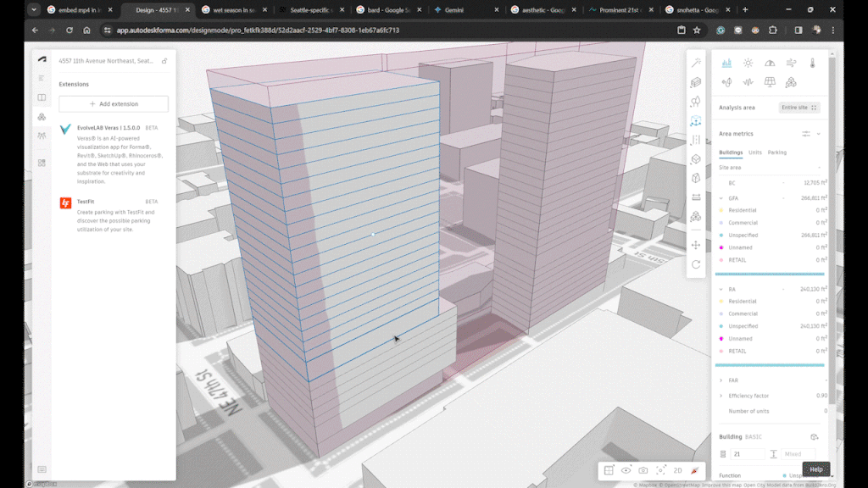Open the Microclimate thermometer analysis
This screenshot has height=488, width=868.
coord(812,63)
